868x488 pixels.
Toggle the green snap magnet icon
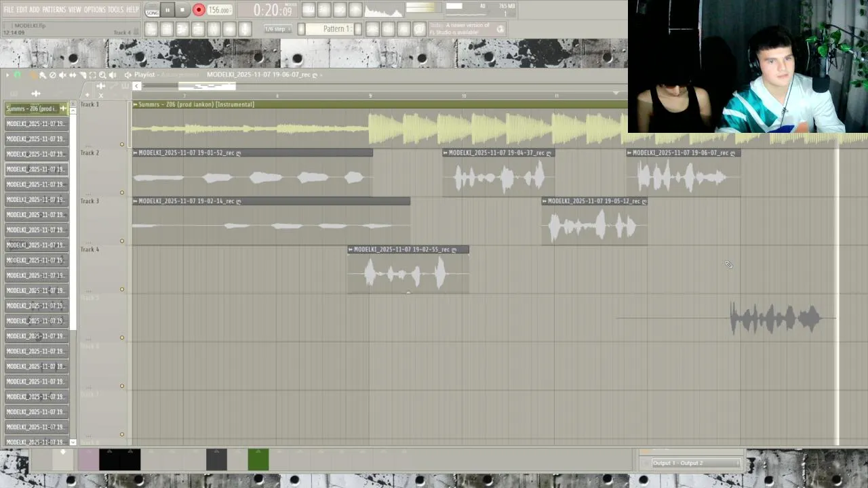click(x=18, y=75)
